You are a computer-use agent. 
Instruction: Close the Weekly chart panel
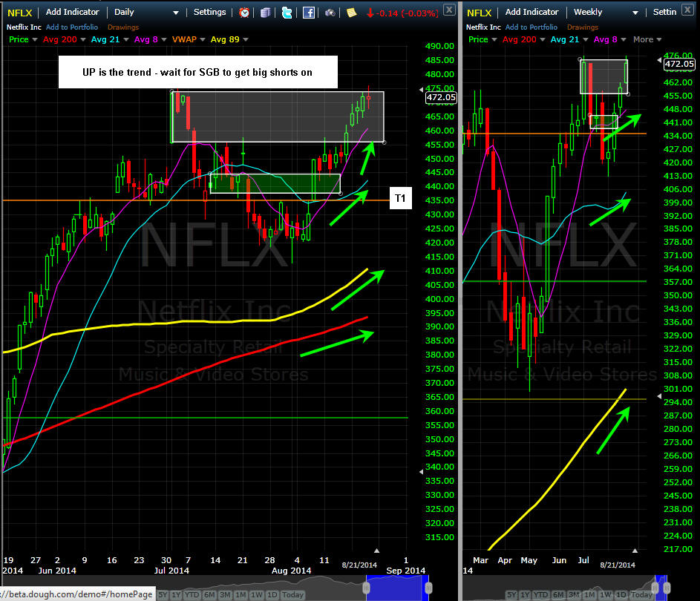(x=688, y=10)
